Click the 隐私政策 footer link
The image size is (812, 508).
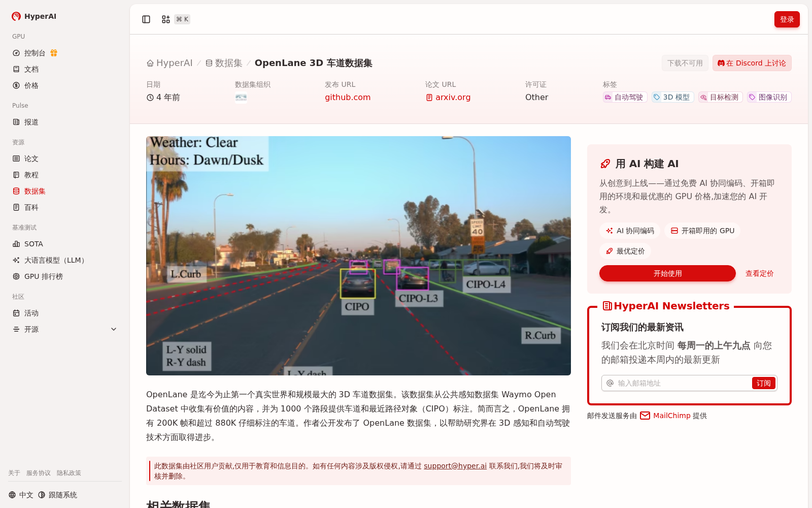pyautogui.click(x=69, y=473)
